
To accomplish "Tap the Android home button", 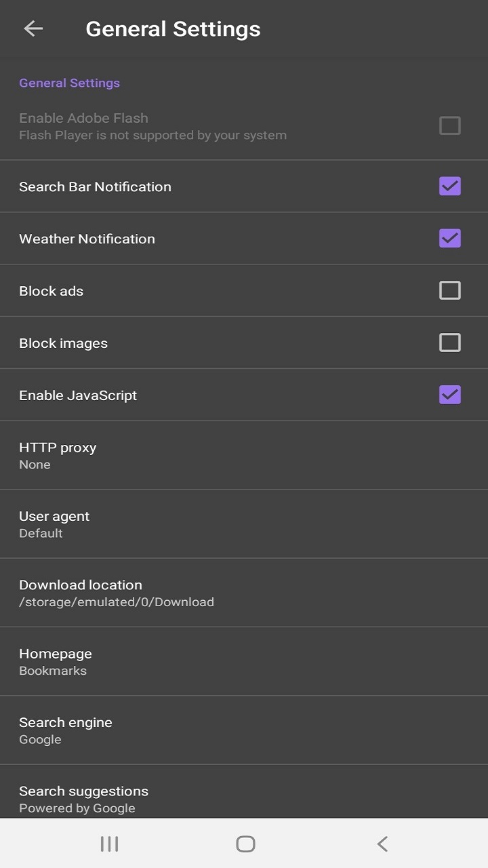I will click(245, 844).
